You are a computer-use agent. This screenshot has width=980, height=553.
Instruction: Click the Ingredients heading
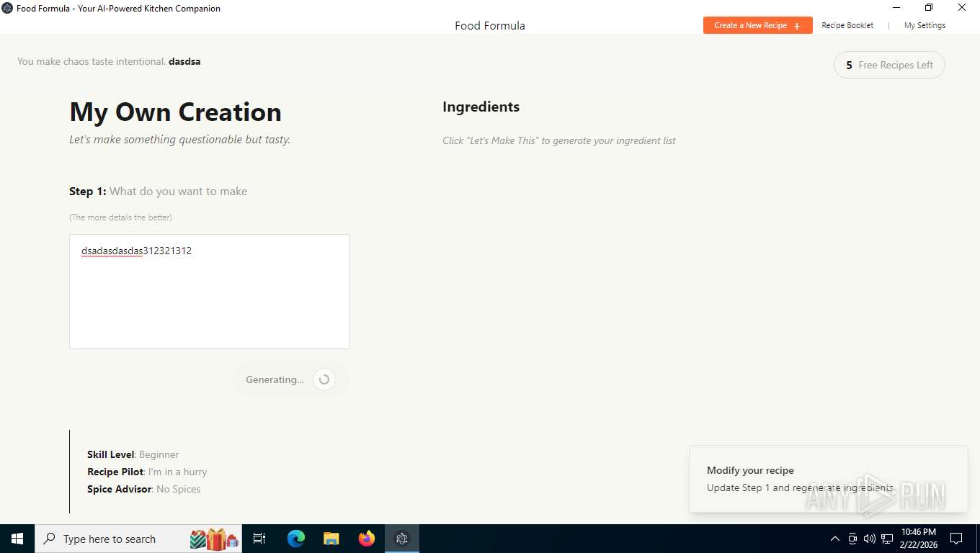481,107
